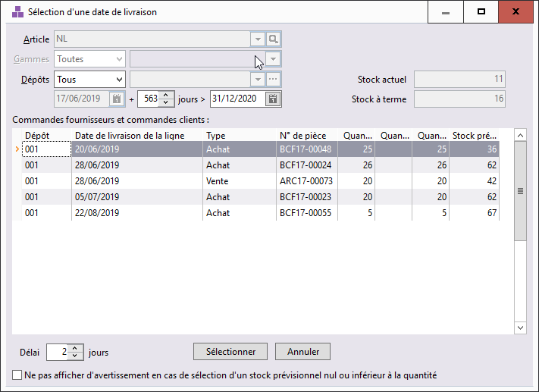
Task: Click the Annuler button
Action: click(x=302, y=351)
